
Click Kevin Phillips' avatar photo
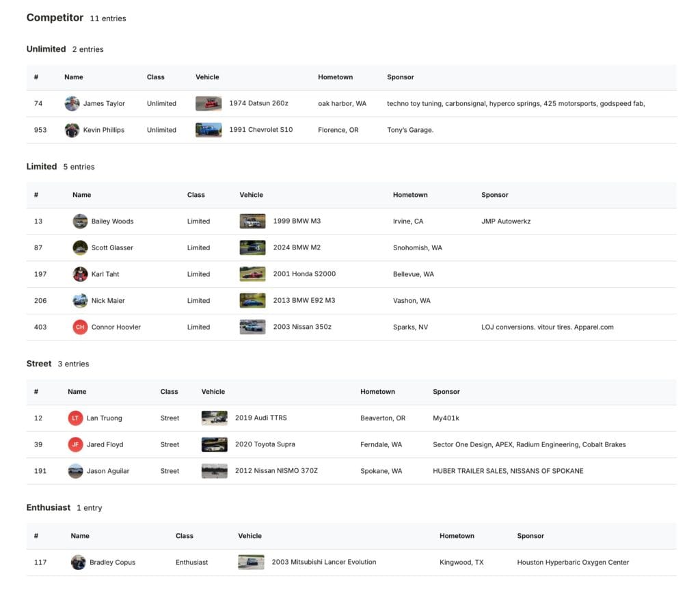click(72, 130)
